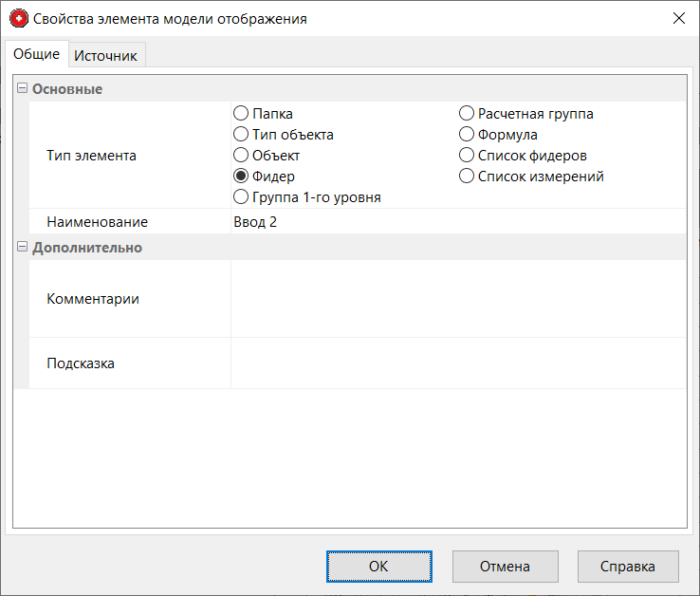Select Расчетная группа radio button

pyautogui.click(x=467, y=114)
